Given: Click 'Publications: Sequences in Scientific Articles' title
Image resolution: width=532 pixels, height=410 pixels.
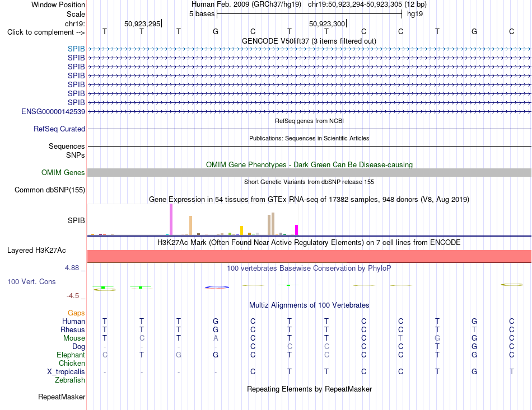Looking at the screenshot, I should click(309, 138).
